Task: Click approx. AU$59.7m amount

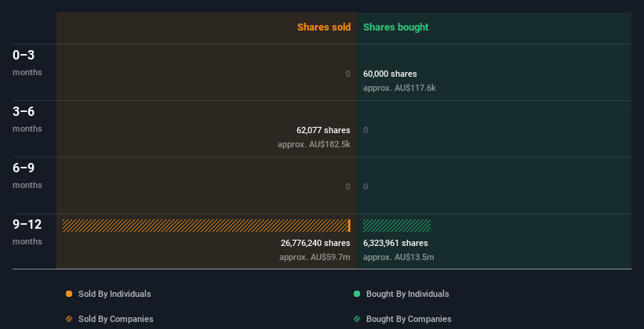Action: click(x=315, y=258)
